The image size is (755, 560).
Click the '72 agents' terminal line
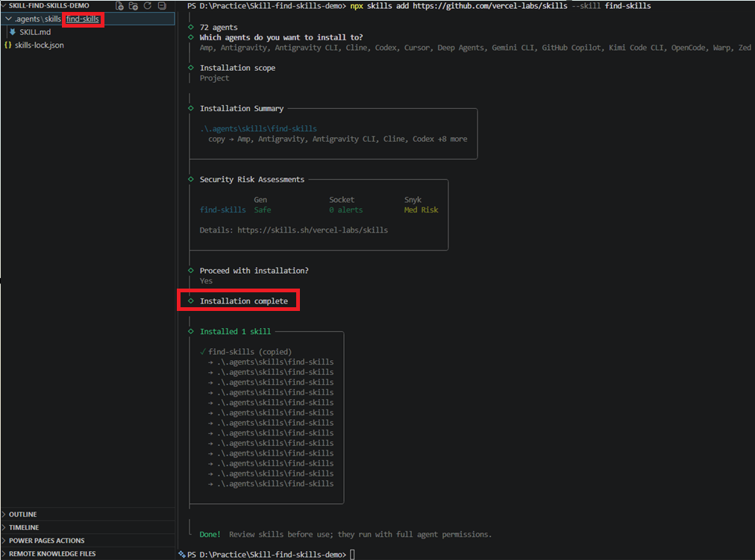coord(219,28)
